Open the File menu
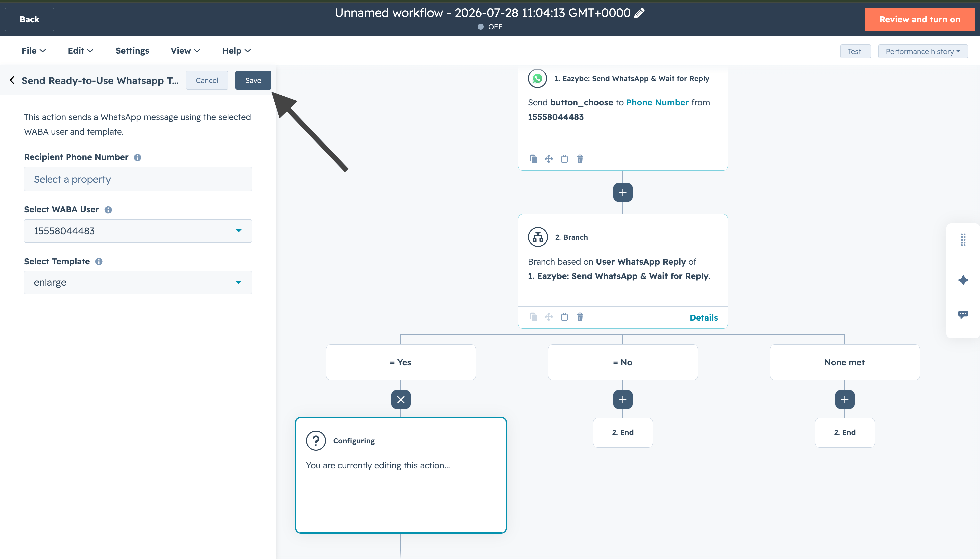980x559 pixels. point(33,51)
